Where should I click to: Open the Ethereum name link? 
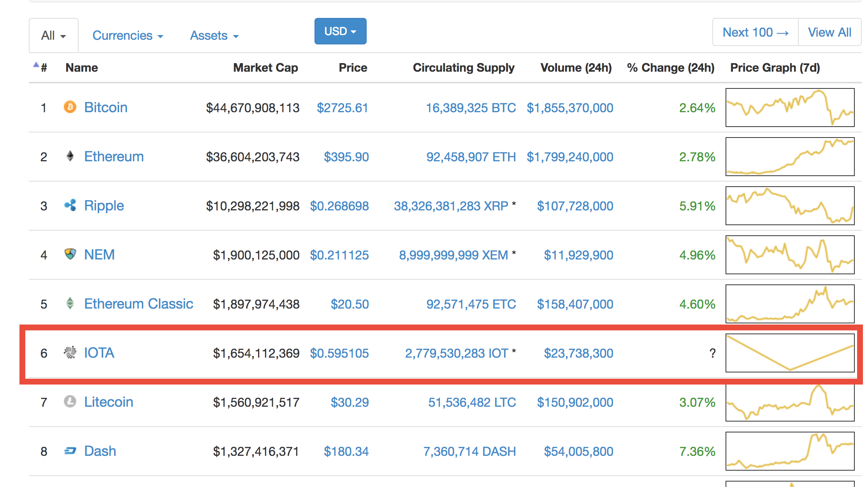[114, 156]
